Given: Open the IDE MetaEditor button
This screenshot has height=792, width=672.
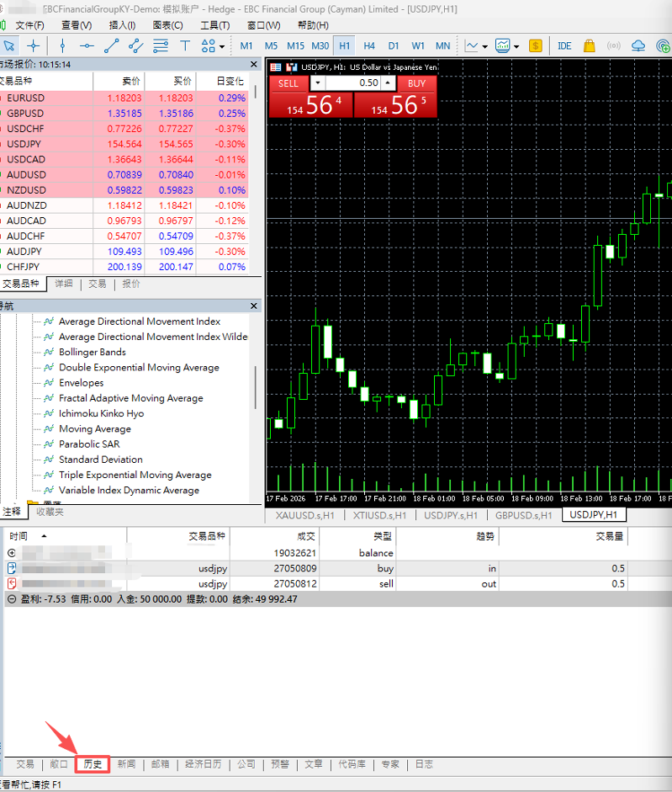Looking at the screenshot, I should (x=564, y=46).
